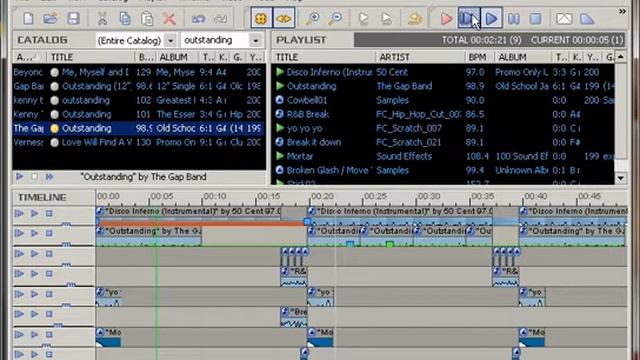Click volume slider of Break it down track

(x=58, y=325)
